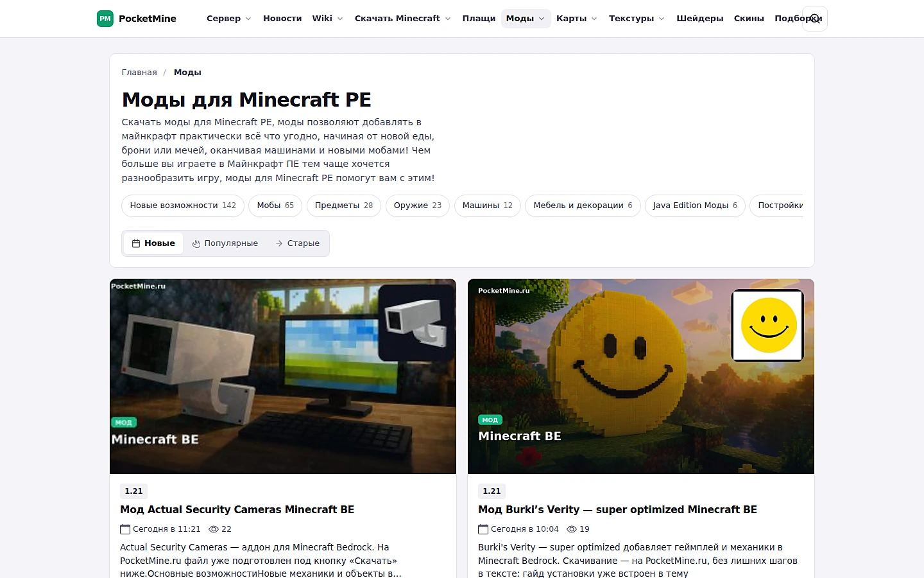Filter by Java Edition Моды category

click(x=695, y=206)
